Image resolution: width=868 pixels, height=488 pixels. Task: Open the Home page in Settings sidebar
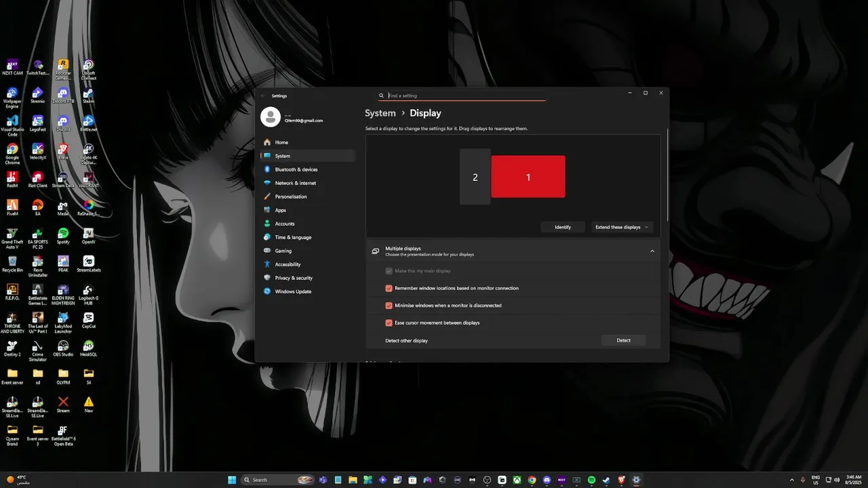pos(307,142)
